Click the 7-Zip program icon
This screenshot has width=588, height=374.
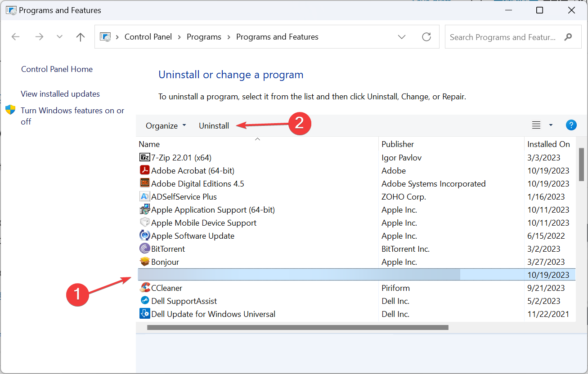pyautogui.click(x=144, y=157)
